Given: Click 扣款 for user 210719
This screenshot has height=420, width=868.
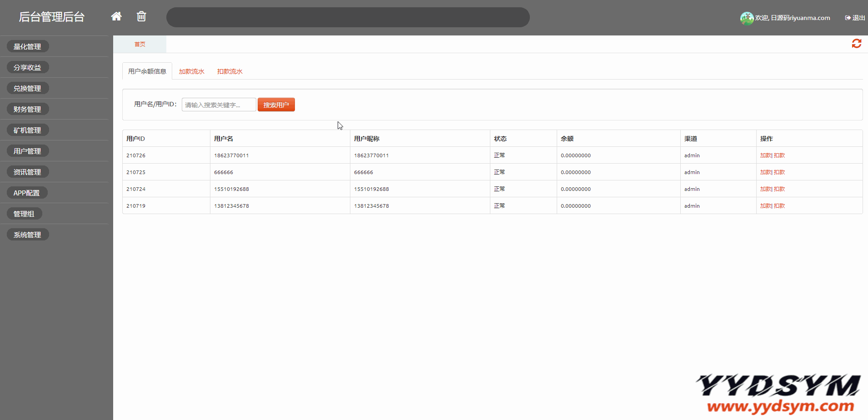Looking at the screenshot, I should [x=780, y=206].
